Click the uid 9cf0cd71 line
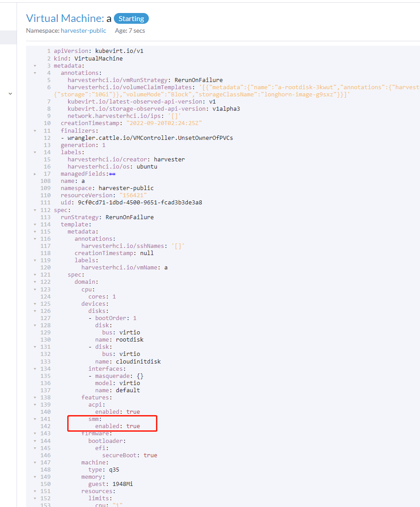This screenshot has height=507, width=420. tap(132, 203)
